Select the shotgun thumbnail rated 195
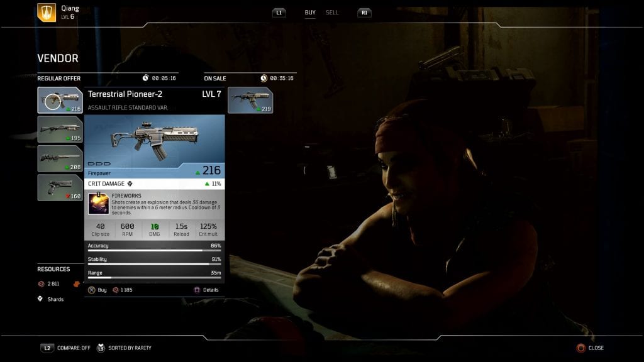This screenshot has height=362, width=644. click(60, 129)
